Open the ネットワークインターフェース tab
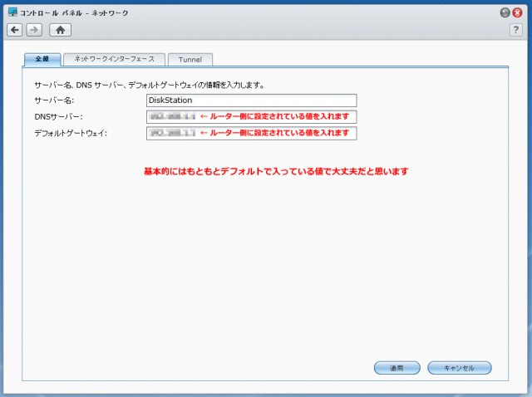The image size is (532, 397). tap(114, 60)
